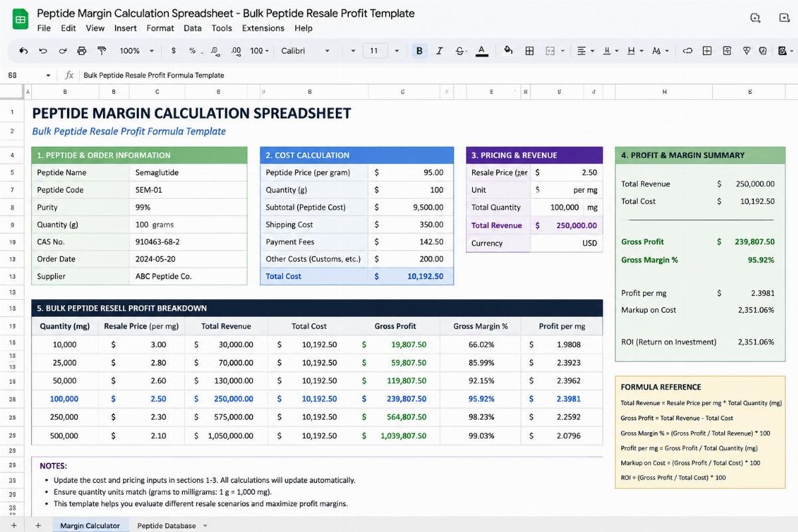Screen dimensions: 798x532
Task: Open the 100% zoom dropdown
Action: (x=136, y=51)
